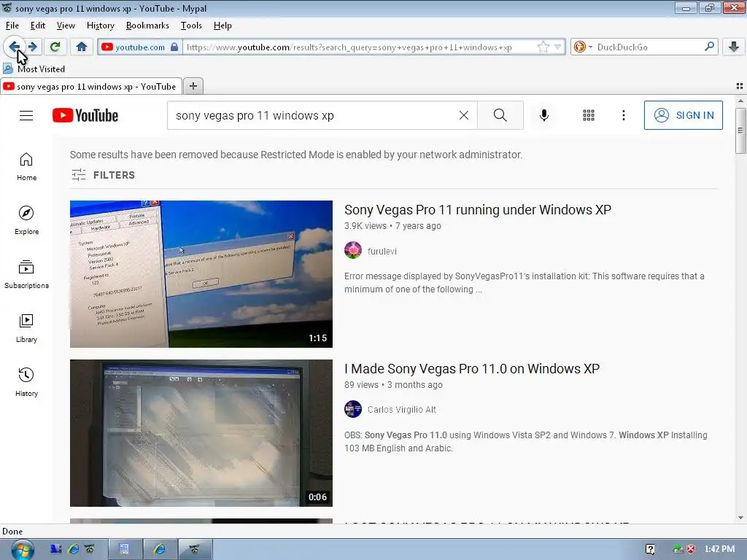This screenshot has width=747, height=560.
Task: Open the File menu
Action: pyautogui.click(x=12, y=26)
